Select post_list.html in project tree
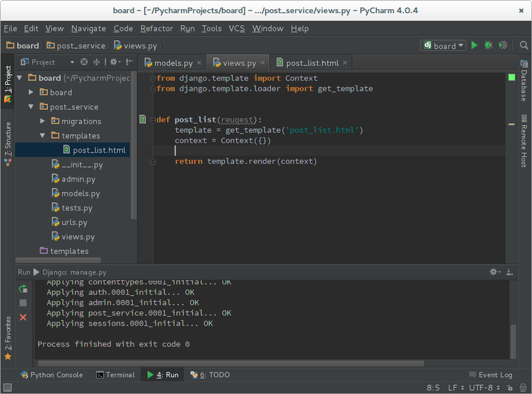This screenshot has height=394, width=532. 72,150
